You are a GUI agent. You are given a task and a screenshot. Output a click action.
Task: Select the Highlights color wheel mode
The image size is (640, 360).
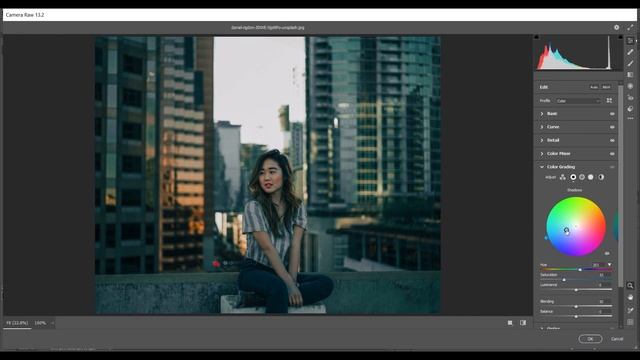point(591,177)
